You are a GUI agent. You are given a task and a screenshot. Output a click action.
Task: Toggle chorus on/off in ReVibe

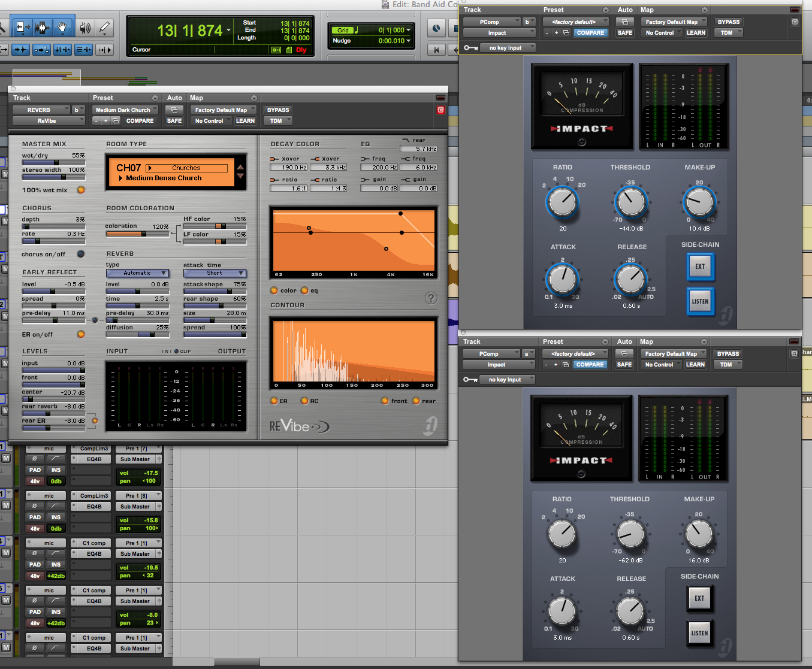[81, 254]
